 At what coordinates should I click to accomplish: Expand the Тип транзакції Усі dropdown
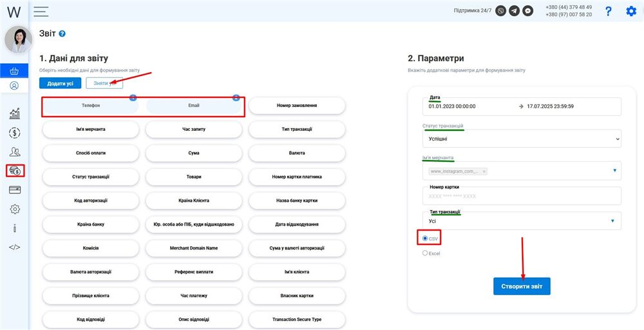pos(522,221)
